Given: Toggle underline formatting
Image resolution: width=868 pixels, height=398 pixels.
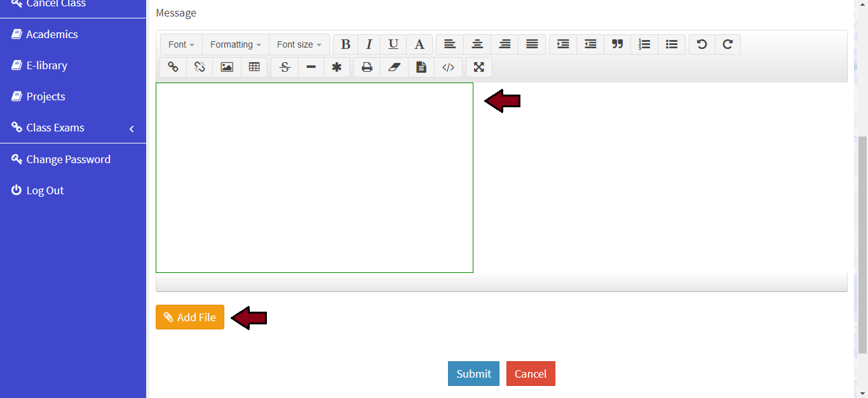Looking at the screenshot, I should click(x=393, y=44).
